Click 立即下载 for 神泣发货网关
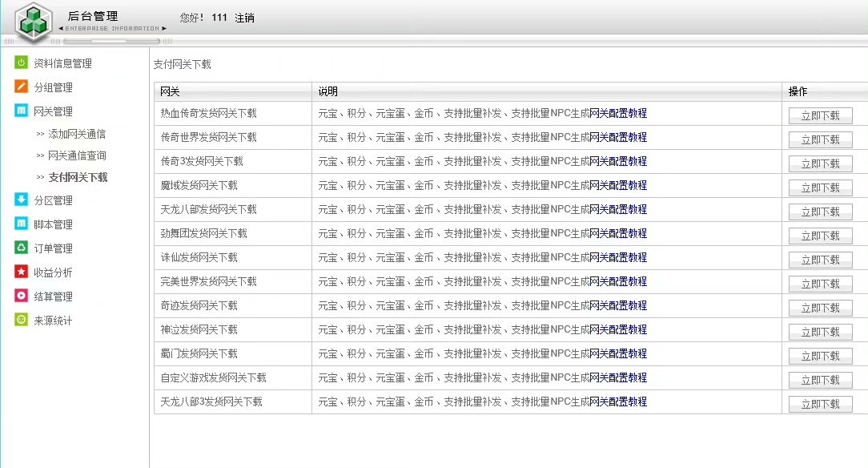868x468 pixels. pos(821,332)
